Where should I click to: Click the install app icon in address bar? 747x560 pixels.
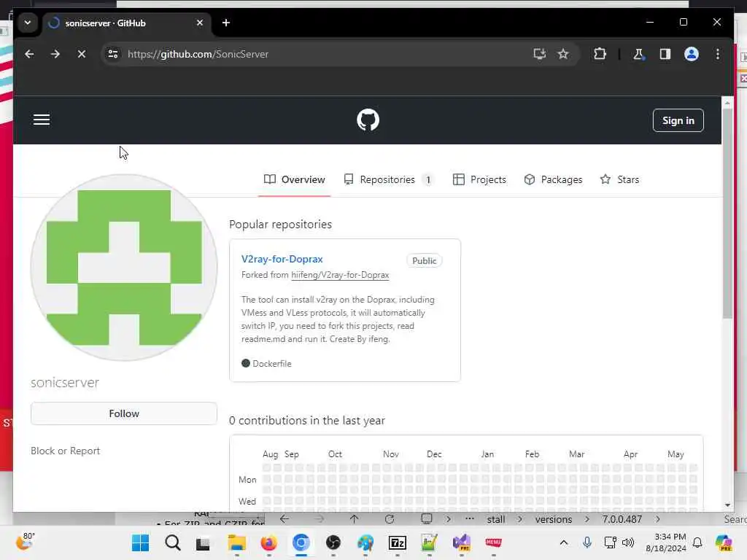coord(539,54)
